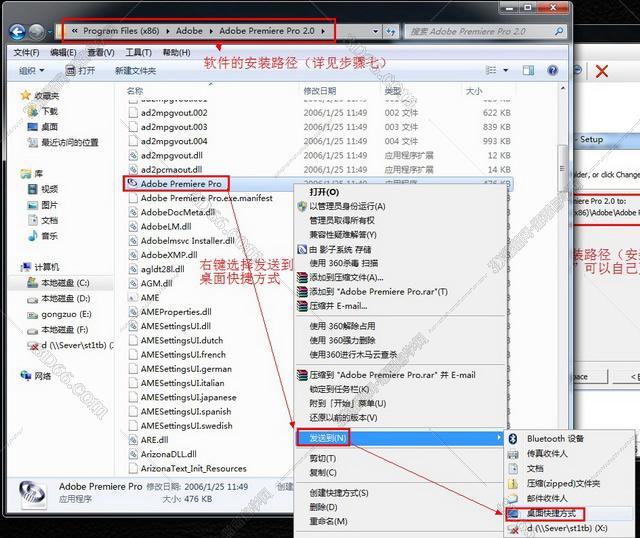Expand arrow after Program Files (x86) breadcrumb
The height and width of the screenshot is (538, 640).
pos(168,31)
